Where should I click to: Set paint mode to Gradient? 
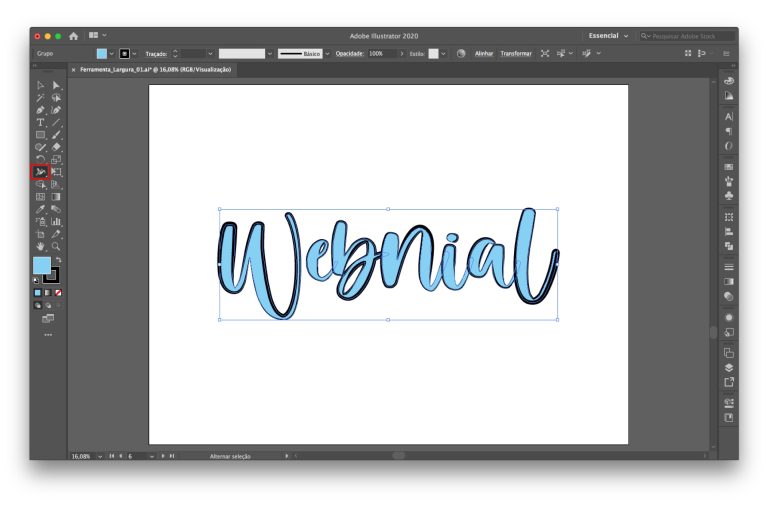(x=48, y=293)
